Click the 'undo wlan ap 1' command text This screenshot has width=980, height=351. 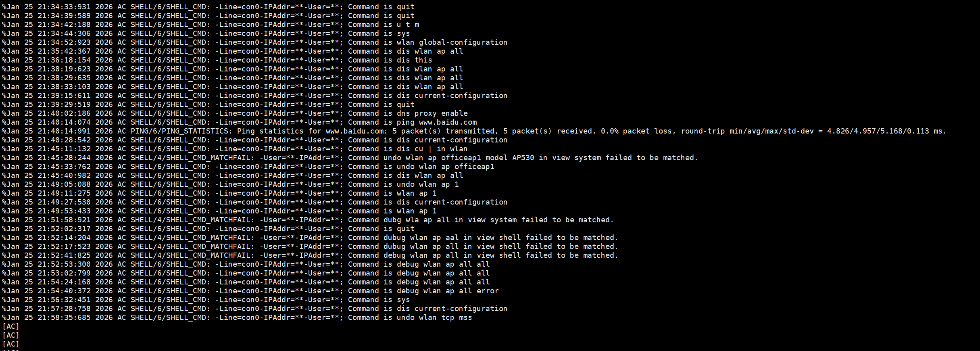coord(427,184)
